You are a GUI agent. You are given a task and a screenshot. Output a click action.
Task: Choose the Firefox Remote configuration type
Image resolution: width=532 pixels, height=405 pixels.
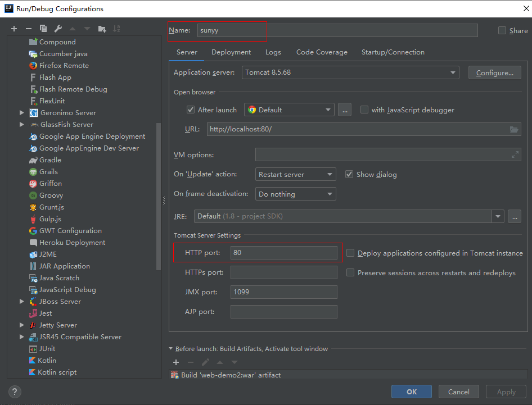point(64,66)
